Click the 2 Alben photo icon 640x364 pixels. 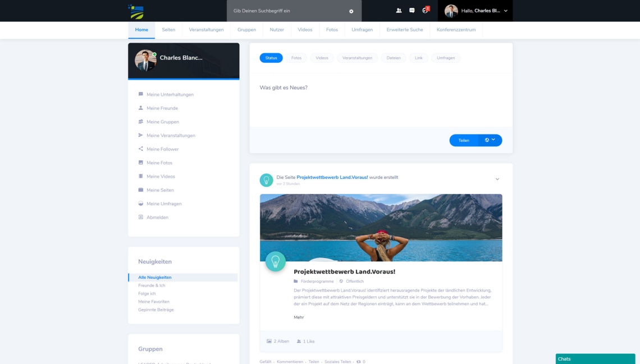click(269, 341)
